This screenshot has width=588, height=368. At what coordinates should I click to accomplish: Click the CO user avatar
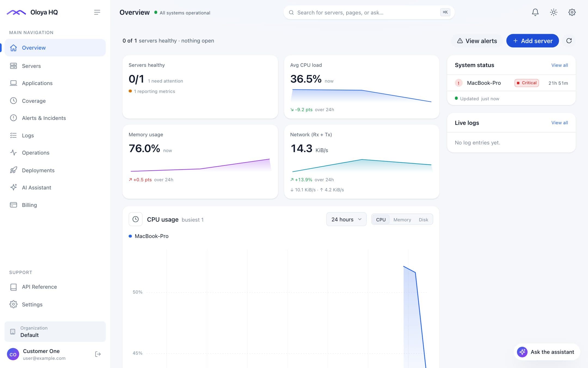pos(13,354)
